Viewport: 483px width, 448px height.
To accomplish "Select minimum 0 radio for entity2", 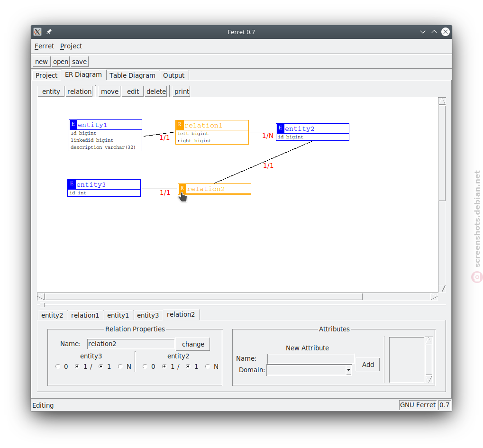I will (x=145, y=366).
